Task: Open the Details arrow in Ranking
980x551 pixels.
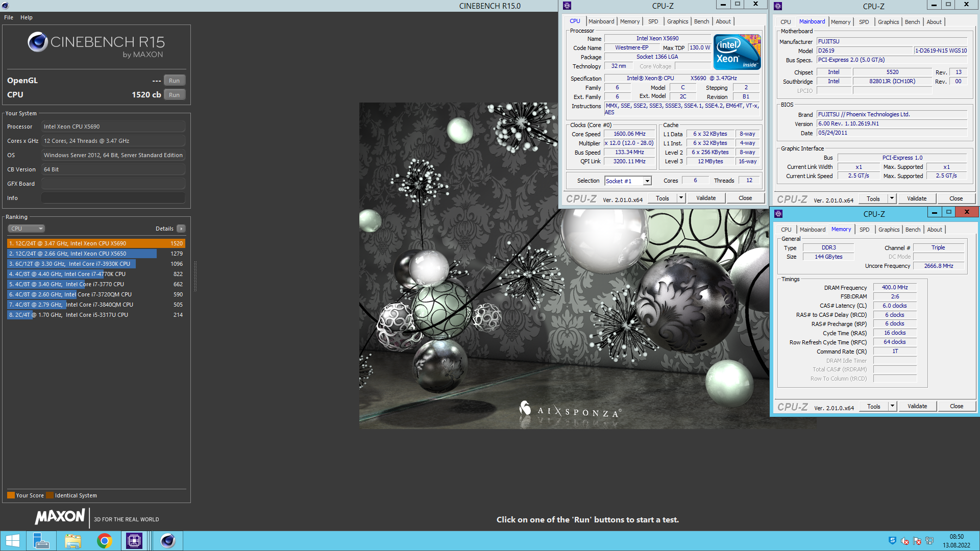Action: 181,229
